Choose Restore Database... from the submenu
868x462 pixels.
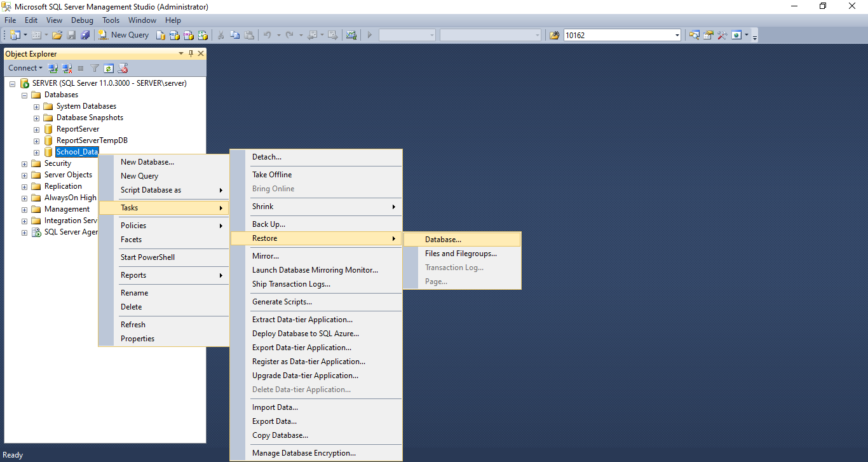(462, 240)
